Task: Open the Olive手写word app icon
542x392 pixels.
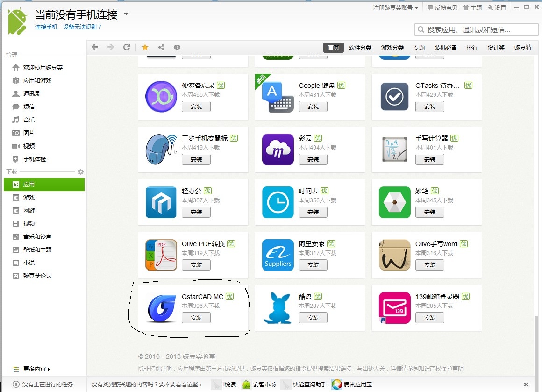Action: (394, 255)
